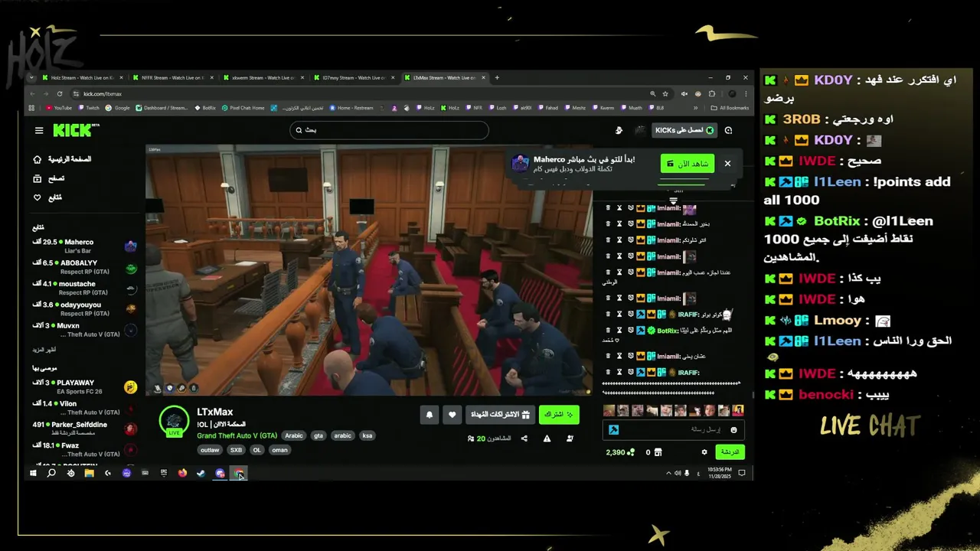Open the Chrome three-dot menu

(746, 93)
